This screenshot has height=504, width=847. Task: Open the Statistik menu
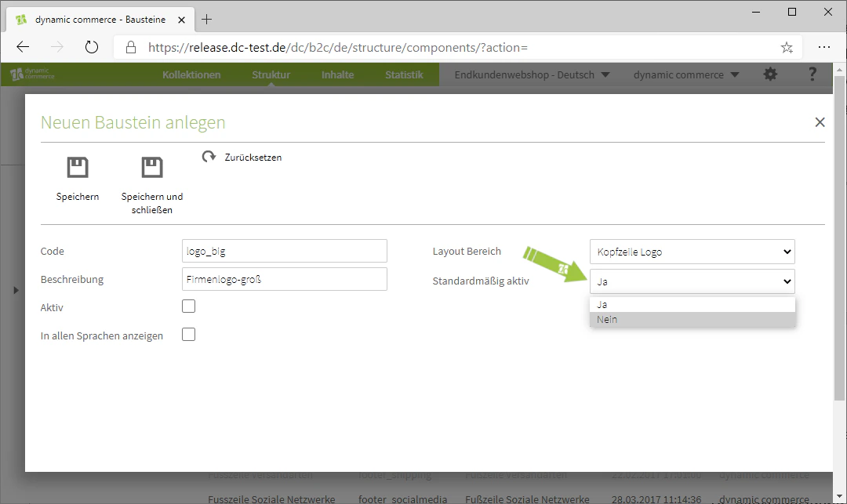(404, 74)
